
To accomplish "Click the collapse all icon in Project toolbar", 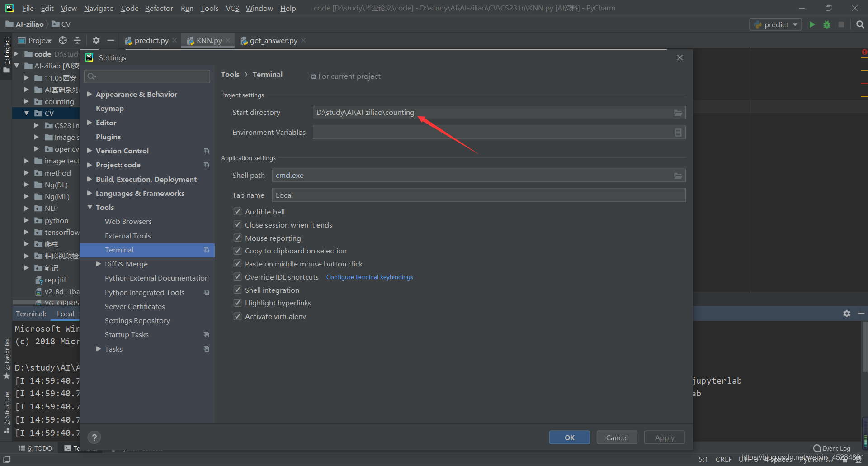I will point(77,40).
